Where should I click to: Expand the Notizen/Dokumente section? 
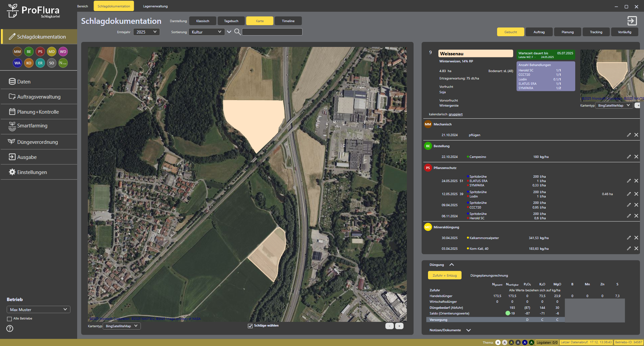(x=469, y=330)
